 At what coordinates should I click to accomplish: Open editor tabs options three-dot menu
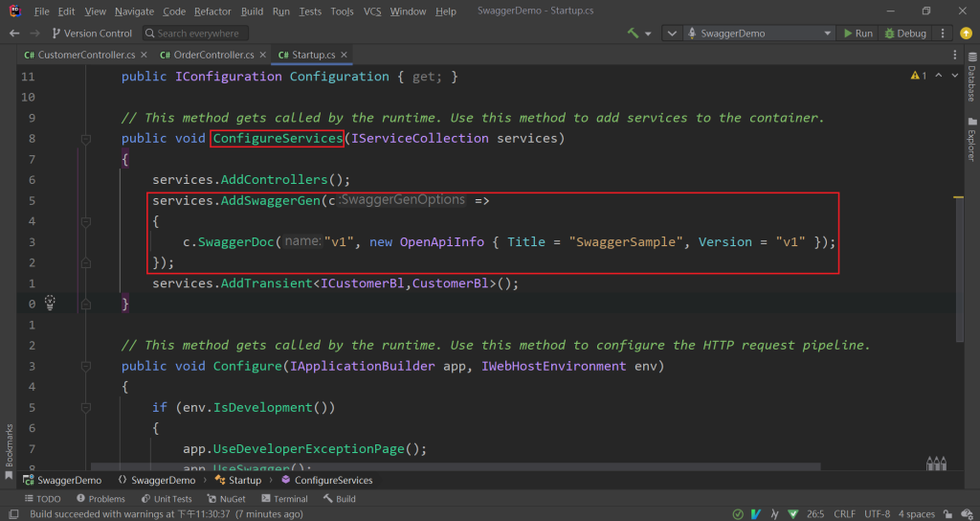(x=954, y=55)
